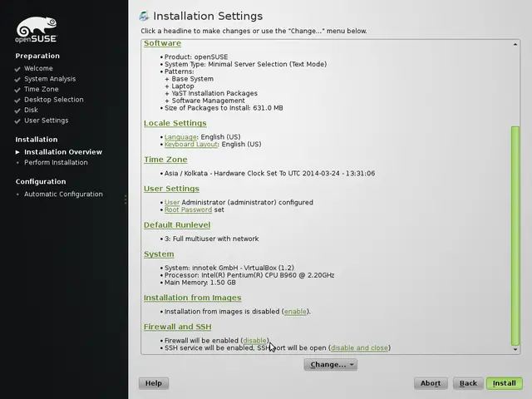Screen dimensions: 532x399
Task: Click the 'YaST Installation Packages' pattern entry
Action: coord(214,93)
